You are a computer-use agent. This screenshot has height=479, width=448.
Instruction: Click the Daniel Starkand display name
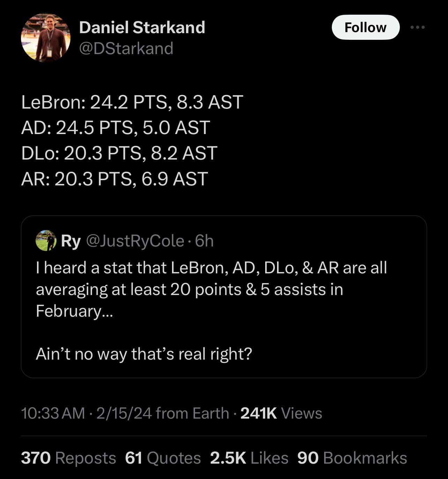point(142,27)
